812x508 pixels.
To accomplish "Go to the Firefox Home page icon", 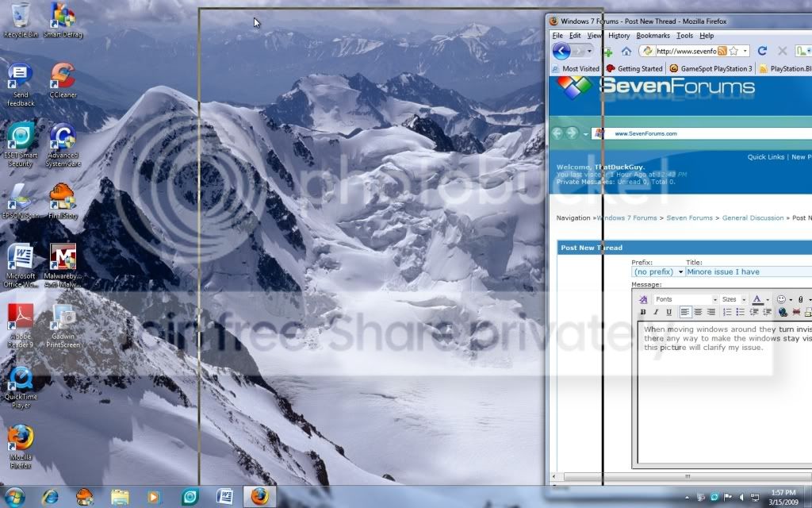I will 626,51.
